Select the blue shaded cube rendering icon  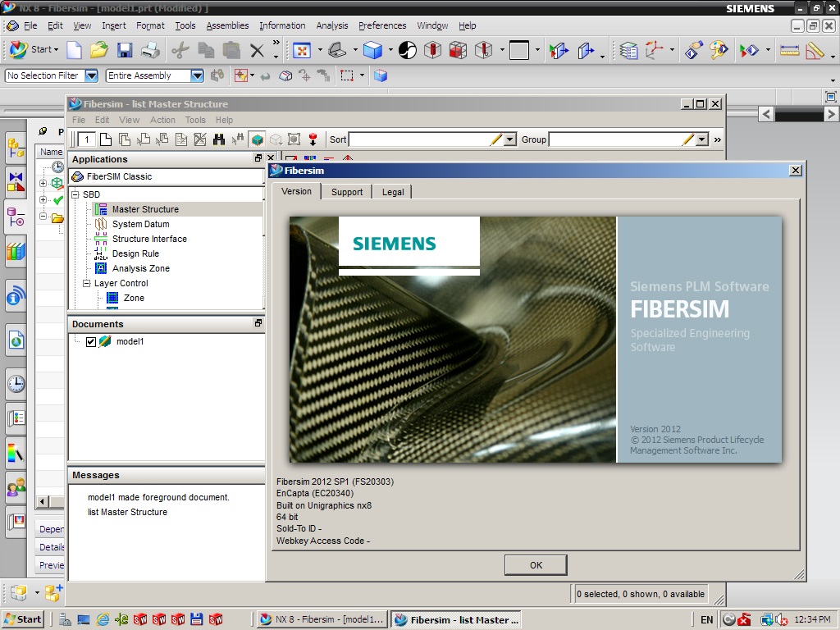point(373,50)
